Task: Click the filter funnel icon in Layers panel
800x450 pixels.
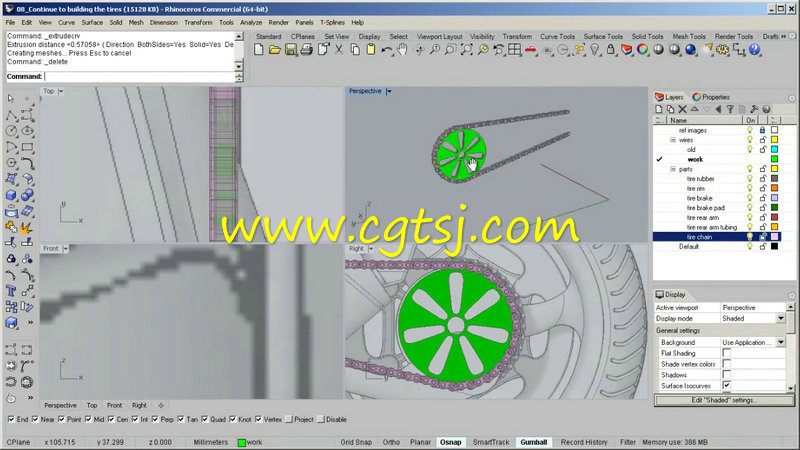Action: click(x=730, y=109)
